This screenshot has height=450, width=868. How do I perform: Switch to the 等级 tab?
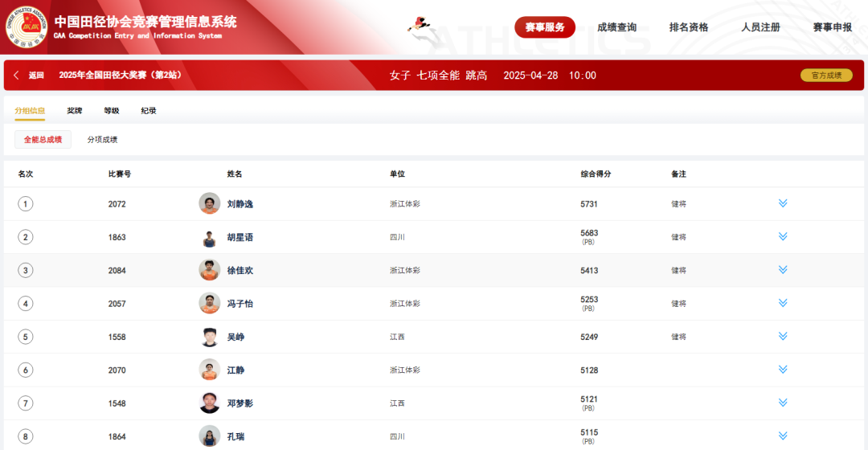coord(111,111)
